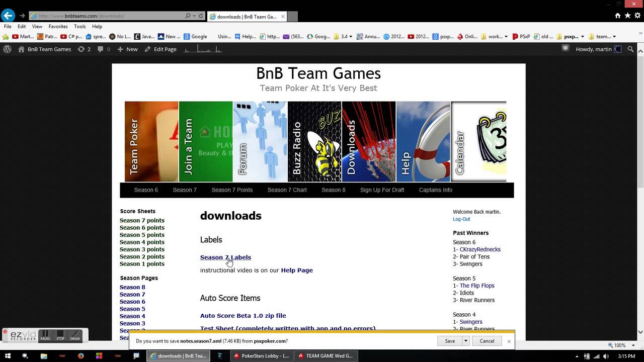Open Sign Up For Draft nav item

(382, 190)
